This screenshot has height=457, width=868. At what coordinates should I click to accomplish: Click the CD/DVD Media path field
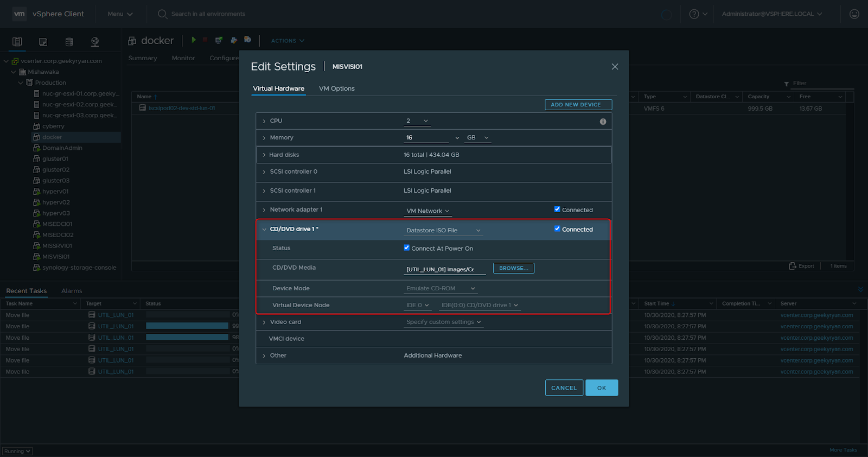point(445,269)
